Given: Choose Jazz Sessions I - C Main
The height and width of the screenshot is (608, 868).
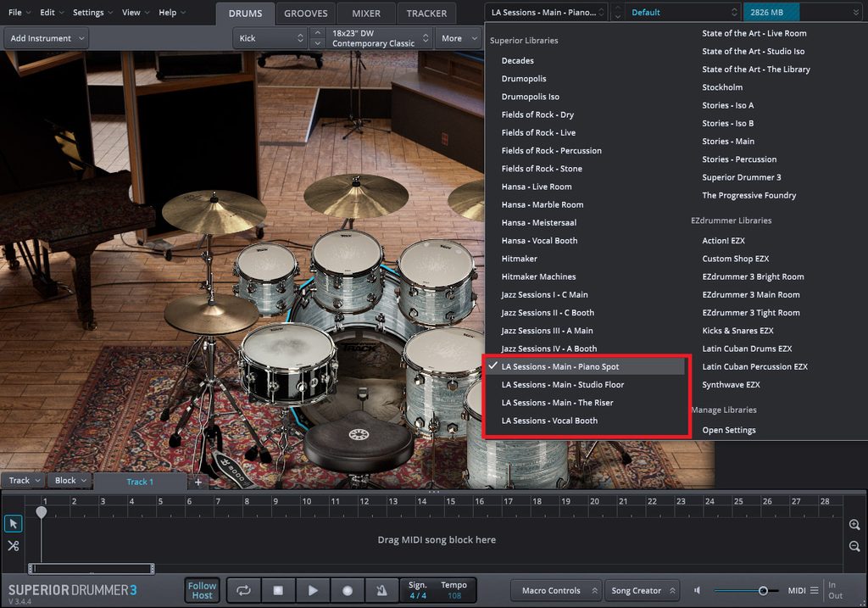Looking at the screenshot, I should point(544,294).
